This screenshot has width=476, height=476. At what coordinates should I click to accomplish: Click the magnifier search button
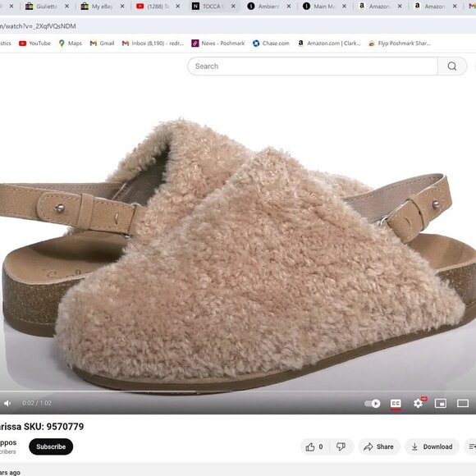(452, 66)
